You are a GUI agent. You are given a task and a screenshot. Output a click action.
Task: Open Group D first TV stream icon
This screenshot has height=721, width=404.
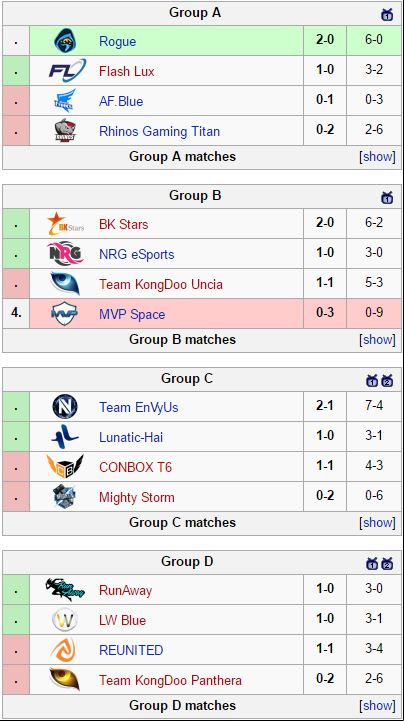pos(372,563)
